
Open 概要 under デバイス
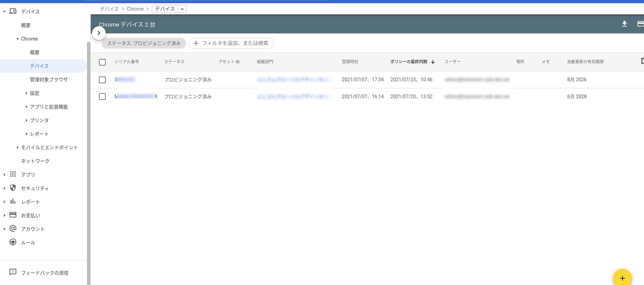pos(26,25)
